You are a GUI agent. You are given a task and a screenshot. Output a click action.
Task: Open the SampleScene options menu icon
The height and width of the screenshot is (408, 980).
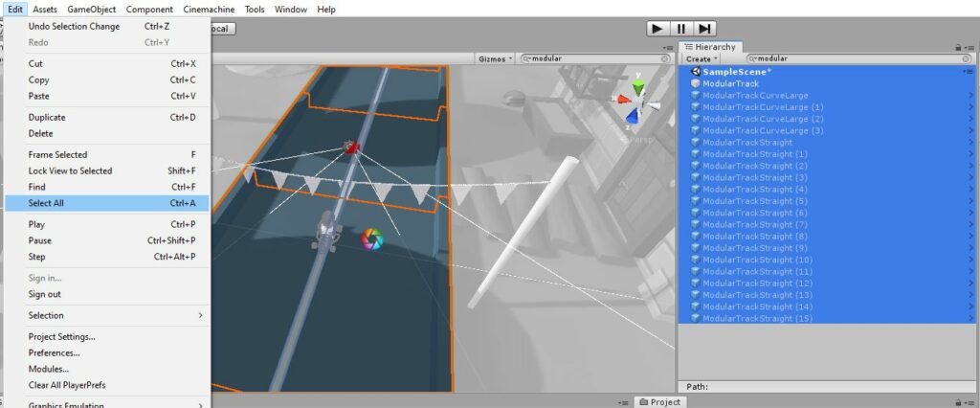pyautogui.click(x=969, y=72)
